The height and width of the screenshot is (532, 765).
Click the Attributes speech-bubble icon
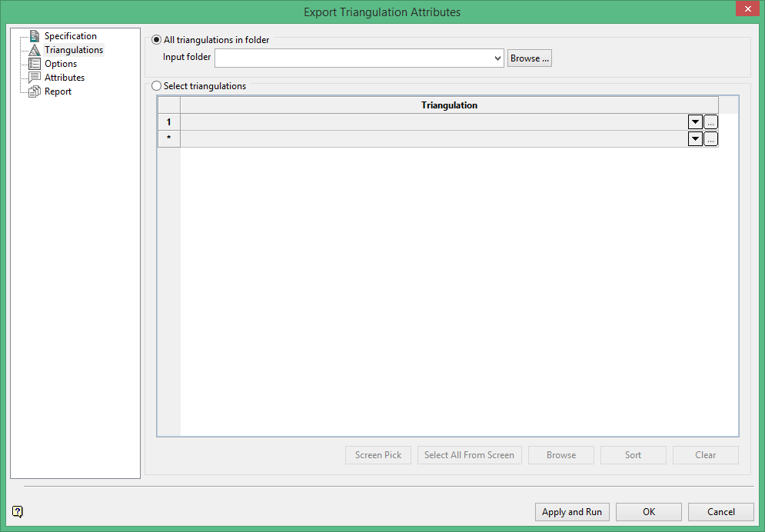pyautogui.click(x=34, y=78)
